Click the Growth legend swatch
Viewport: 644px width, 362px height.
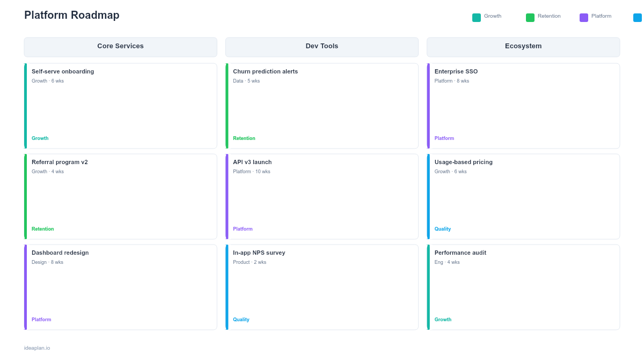[475, 17]
